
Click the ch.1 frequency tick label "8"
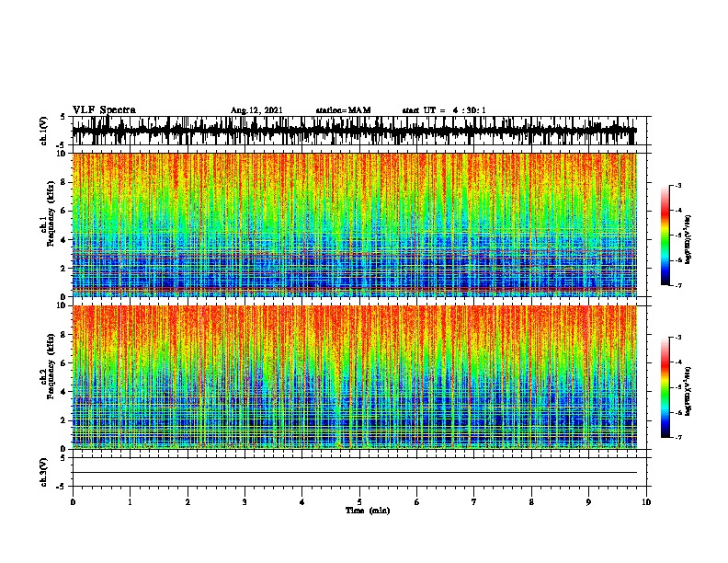(x=63, y=182)
